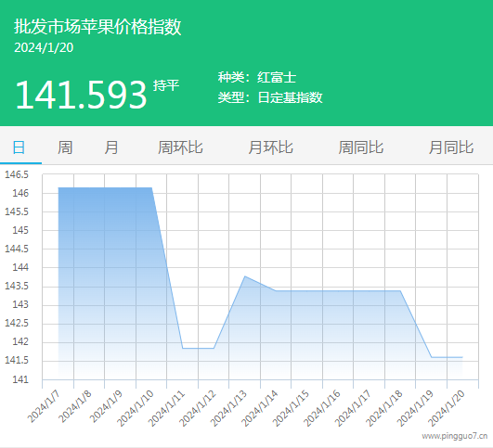This screenshot has height=448, width=493.
Task: Open the 周同比 tab
Action: pyautogui.click(x=360, y=147)
